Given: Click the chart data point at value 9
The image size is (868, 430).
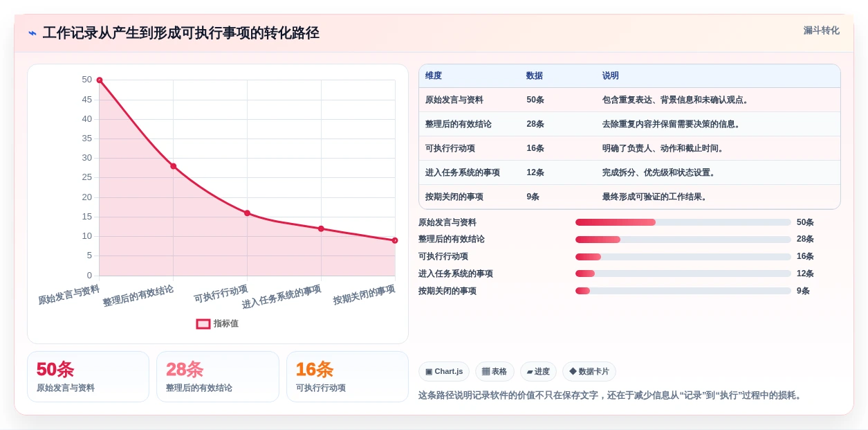Looking at the screenshot, I should pos(395,240).
